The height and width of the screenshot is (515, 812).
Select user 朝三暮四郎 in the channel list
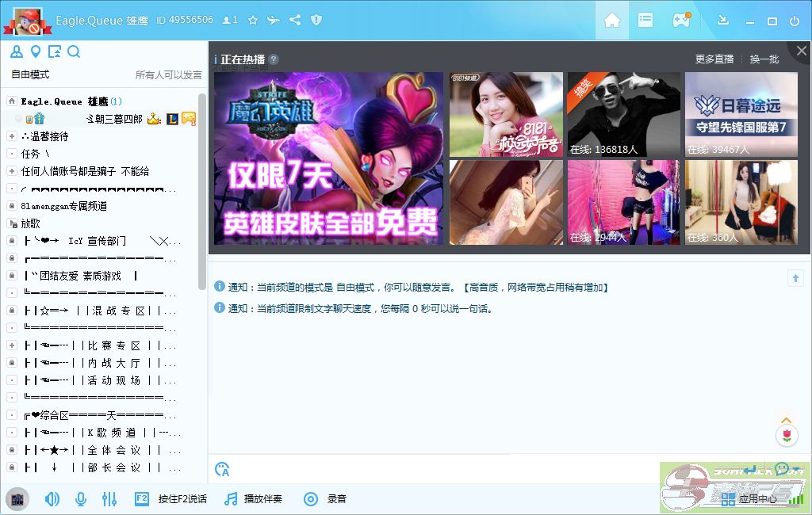(x=114, y=119)
